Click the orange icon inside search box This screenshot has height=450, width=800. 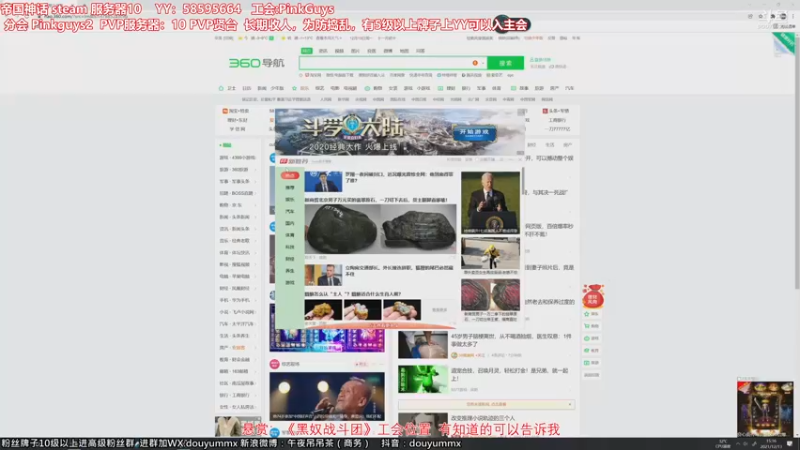coord(475,63)
